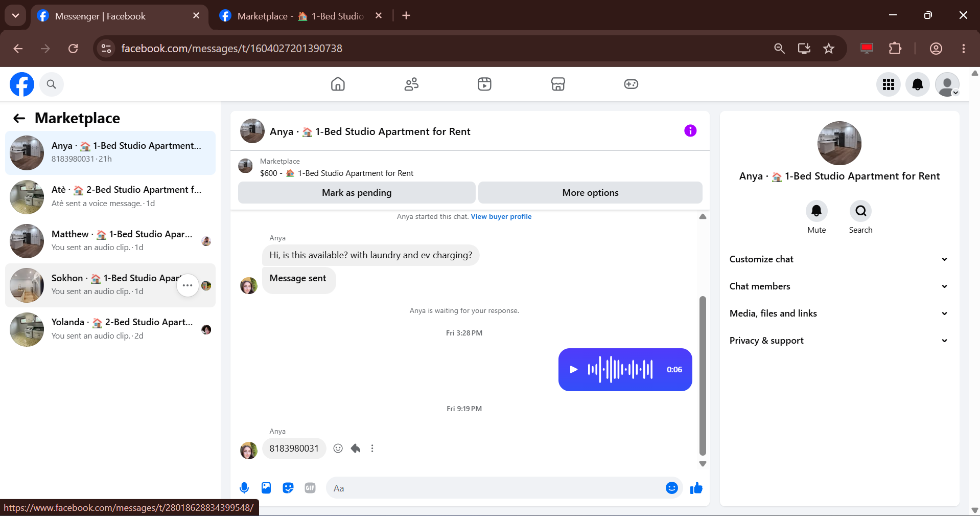Switch to the Messenger | Facebook tab
This screenshot has width=980, height=516.
point(119,16)
